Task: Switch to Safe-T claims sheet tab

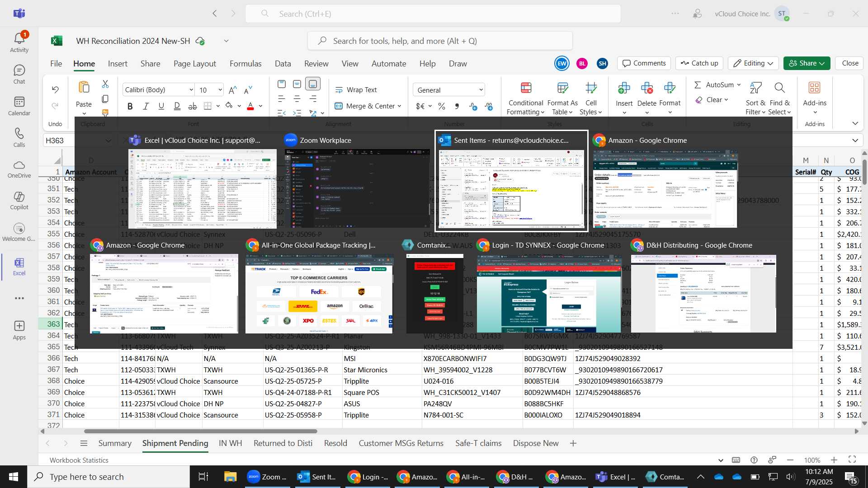Action: 478,443
